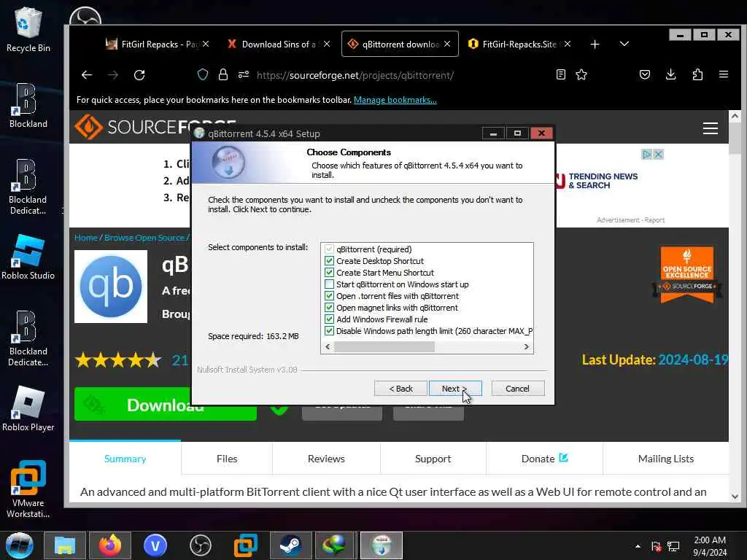The width and height of the screenshot is (747, 560).
Task: Open VMware icon in taskbar
Action: 246,545
